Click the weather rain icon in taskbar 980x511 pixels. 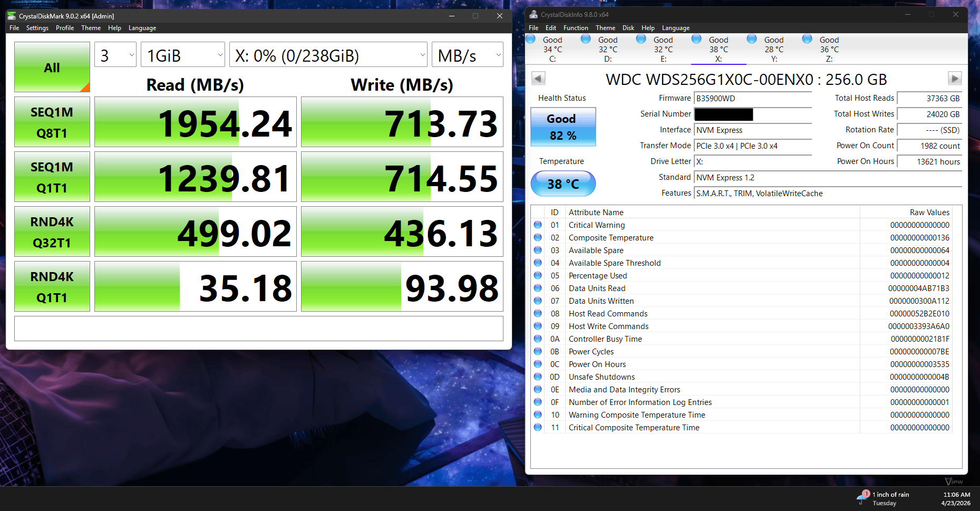(863, 497)
